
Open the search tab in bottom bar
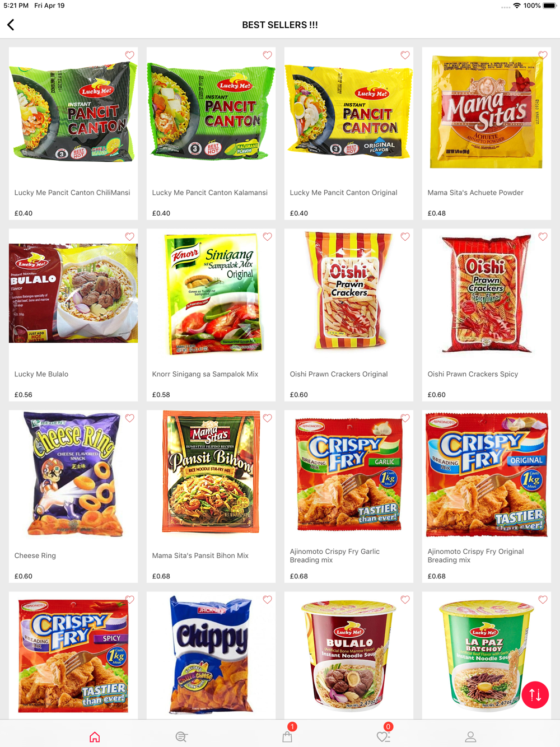[x=181, y=737]
